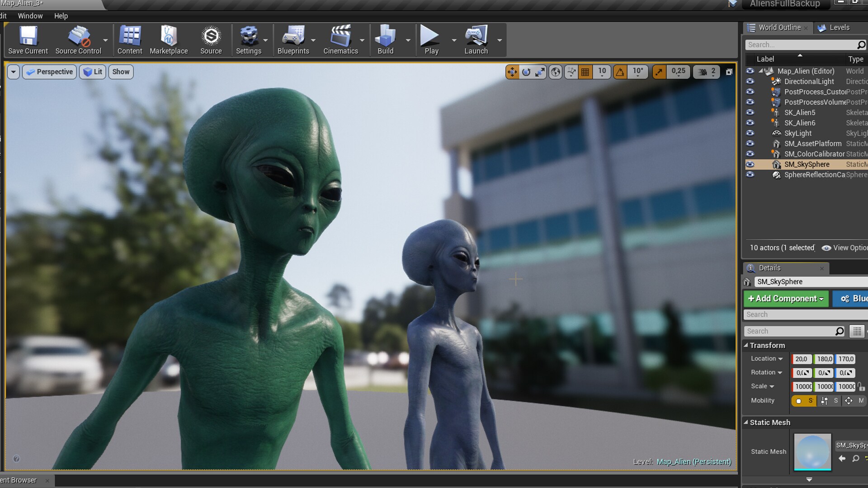Maximize the viewport with the expand icon
868x488 pixels.
coord(729,71)
